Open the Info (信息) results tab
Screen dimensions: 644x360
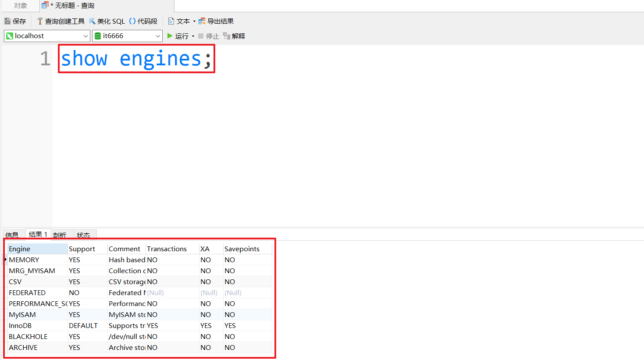12,235
